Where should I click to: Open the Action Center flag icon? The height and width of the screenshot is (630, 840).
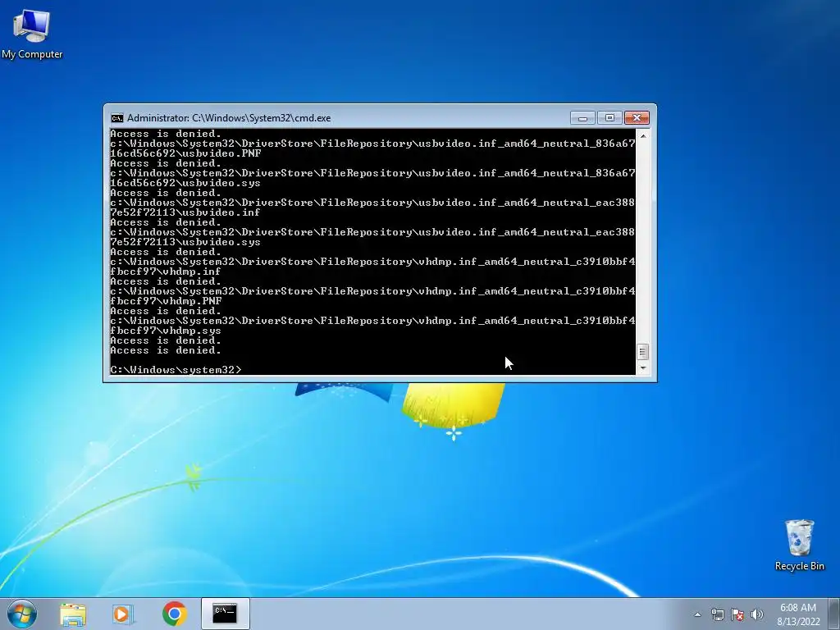737,614
